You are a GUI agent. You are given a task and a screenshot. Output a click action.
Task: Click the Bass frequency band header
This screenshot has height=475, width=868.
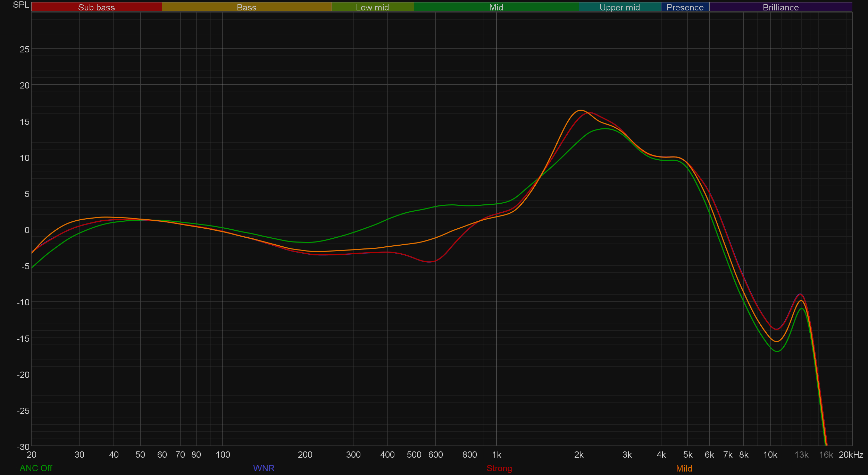pyautogui.click(x=247, y=7)
